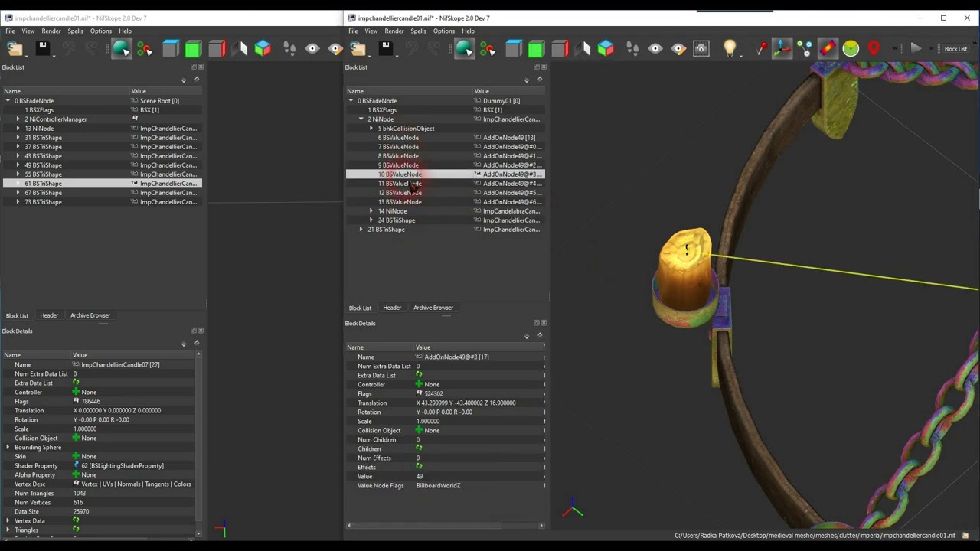Switch to red Side view cube in right window
The width and height of the screenshot is (980, 551).
tap(560, 49)
